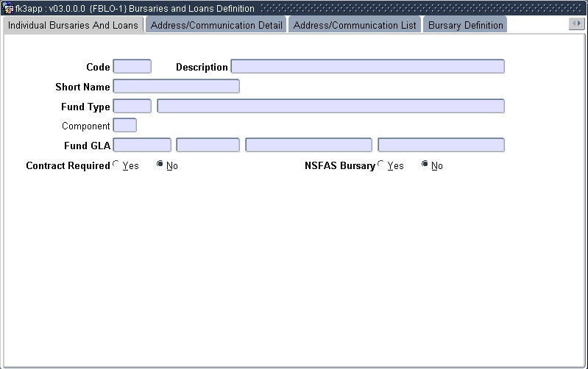588x369 pixels.
Task: Click the long Fund Type description field
Action: pyautogui.click(x=330, y=107)
